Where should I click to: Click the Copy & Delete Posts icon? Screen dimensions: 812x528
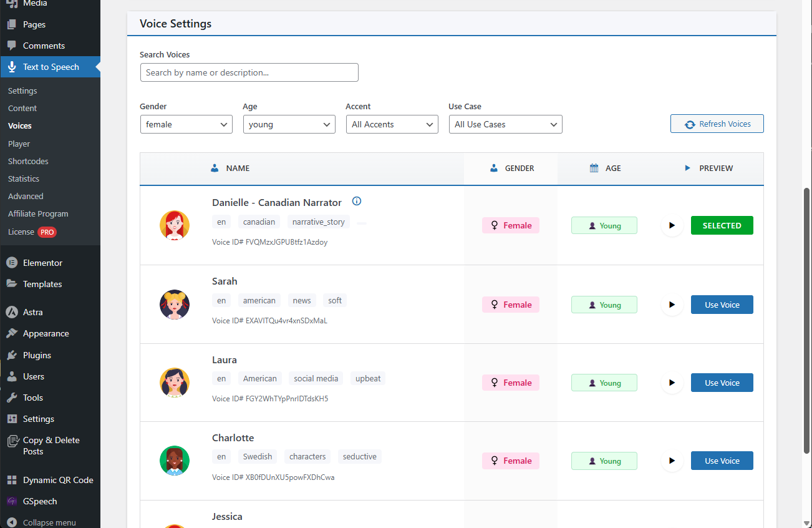pos(12,441)
